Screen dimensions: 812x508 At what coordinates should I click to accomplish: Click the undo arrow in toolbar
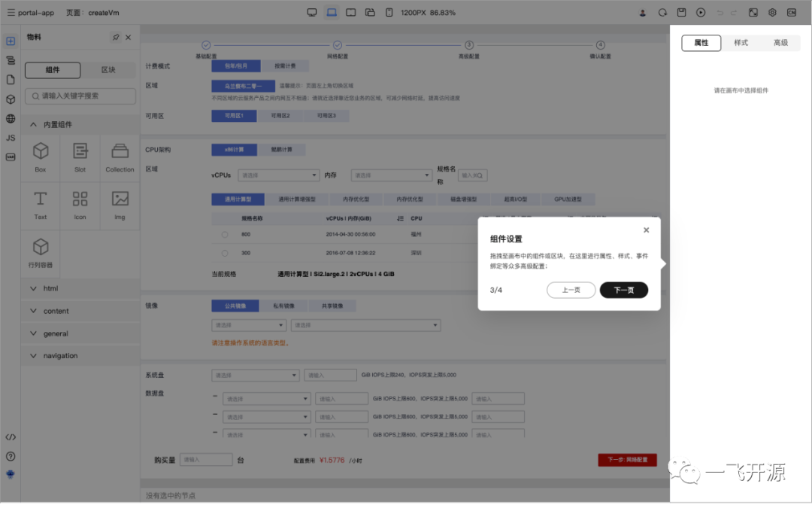(720, 13)
